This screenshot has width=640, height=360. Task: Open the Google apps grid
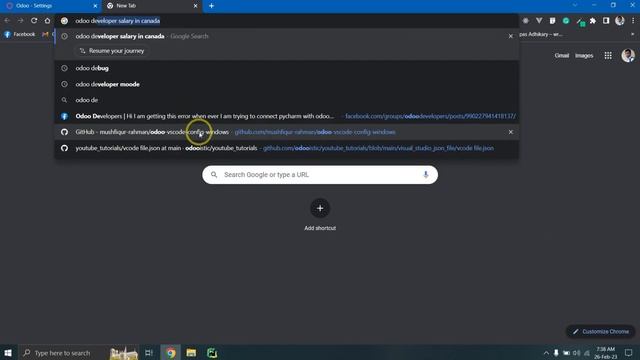coord(608,56)
